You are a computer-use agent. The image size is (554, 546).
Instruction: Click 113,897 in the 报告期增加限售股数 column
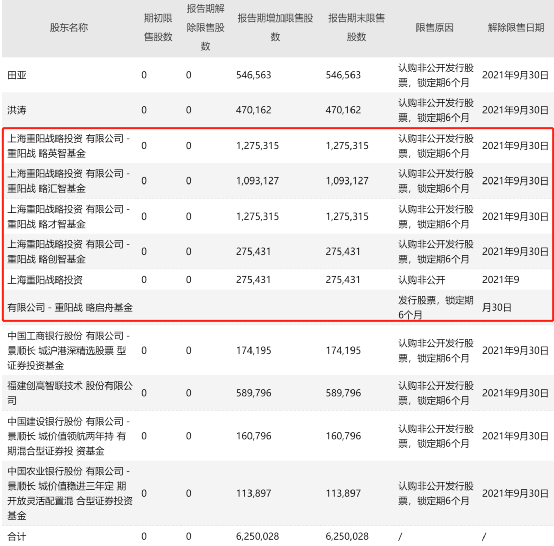(254, 493)
